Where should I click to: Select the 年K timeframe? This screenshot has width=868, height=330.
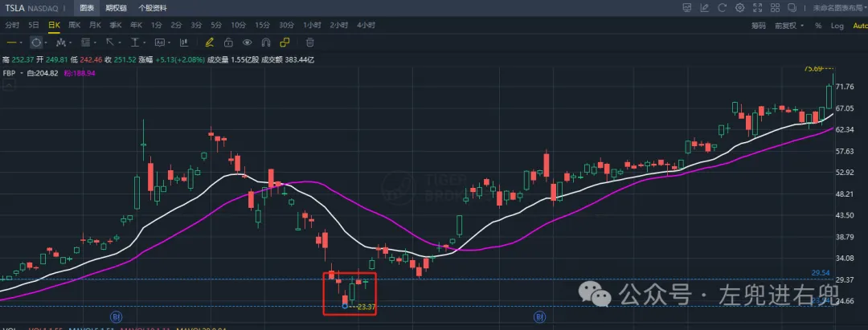pos(136,26)
